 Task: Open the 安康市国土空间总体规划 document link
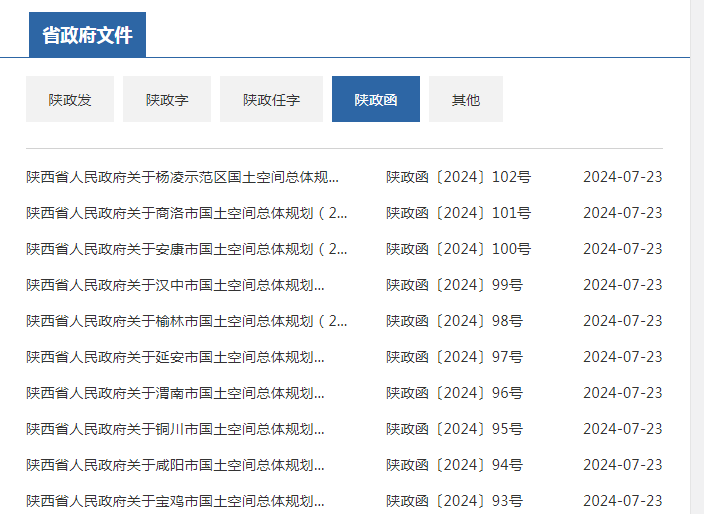coord(187,249)
